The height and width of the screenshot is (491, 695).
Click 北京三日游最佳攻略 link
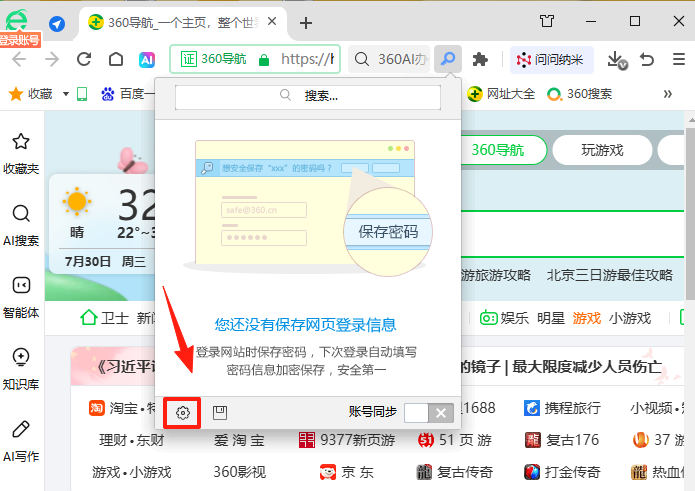[x=609, y=275]
